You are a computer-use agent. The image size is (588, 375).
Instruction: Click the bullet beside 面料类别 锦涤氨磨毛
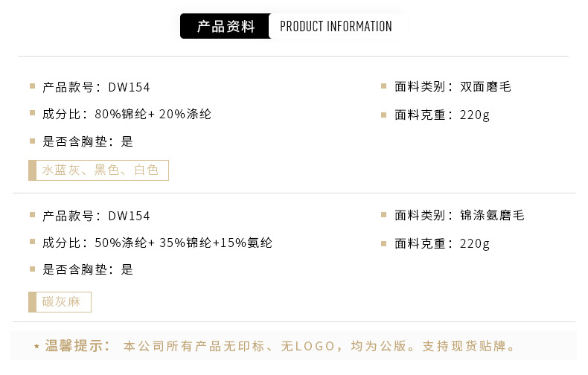click(x=384, y=215)
